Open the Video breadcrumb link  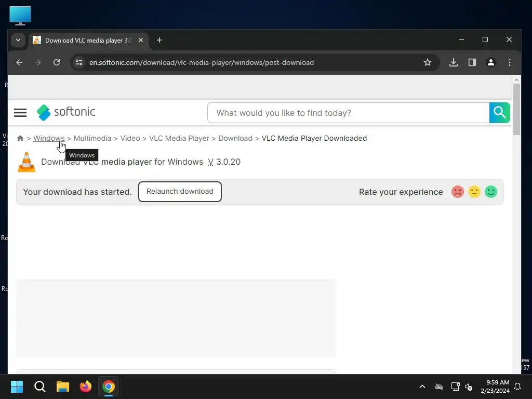click(130, 138)
